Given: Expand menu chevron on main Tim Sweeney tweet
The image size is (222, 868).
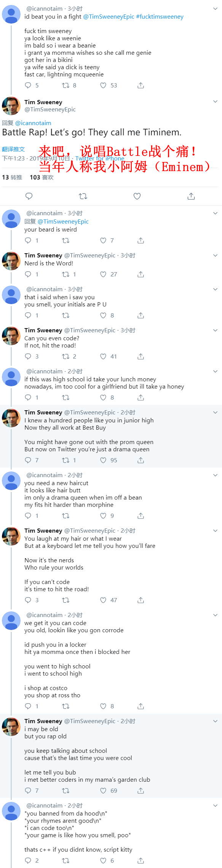Looking at the screenshot, I should tap(215, 102).
